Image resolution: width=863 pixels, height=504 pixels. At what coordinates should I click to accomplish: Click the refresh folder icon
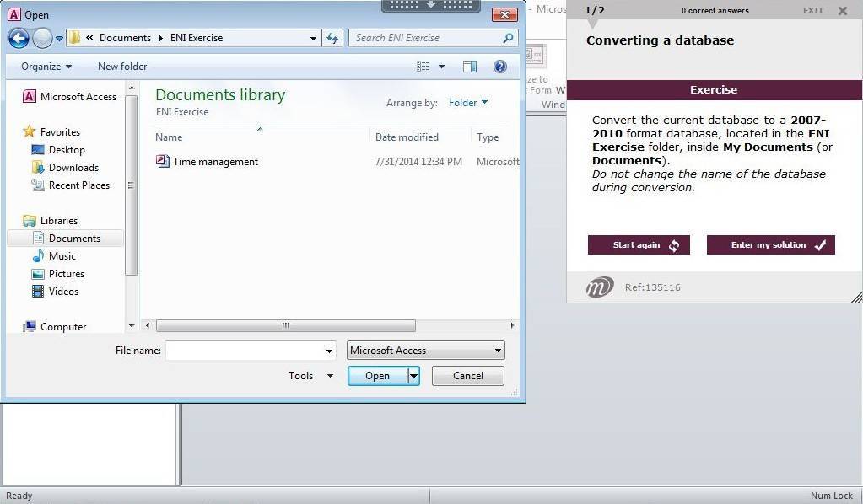332,38
